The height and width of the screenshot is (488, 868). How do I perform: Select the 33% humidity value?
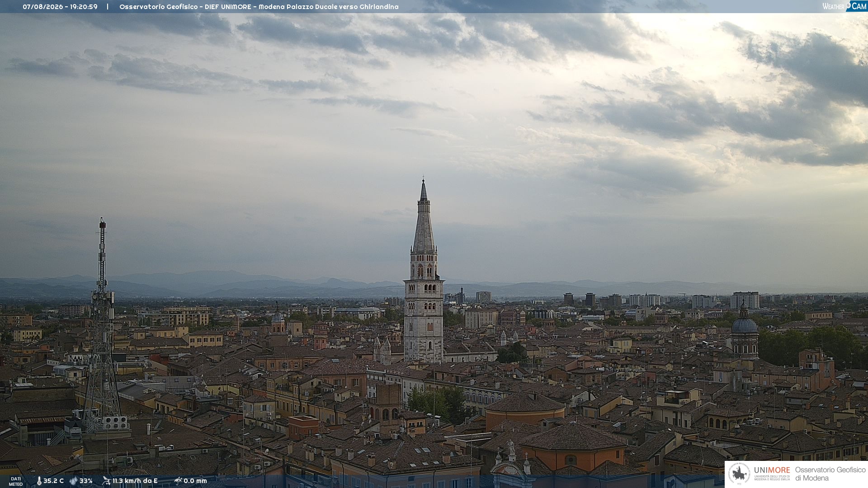[x=86, y=481]
